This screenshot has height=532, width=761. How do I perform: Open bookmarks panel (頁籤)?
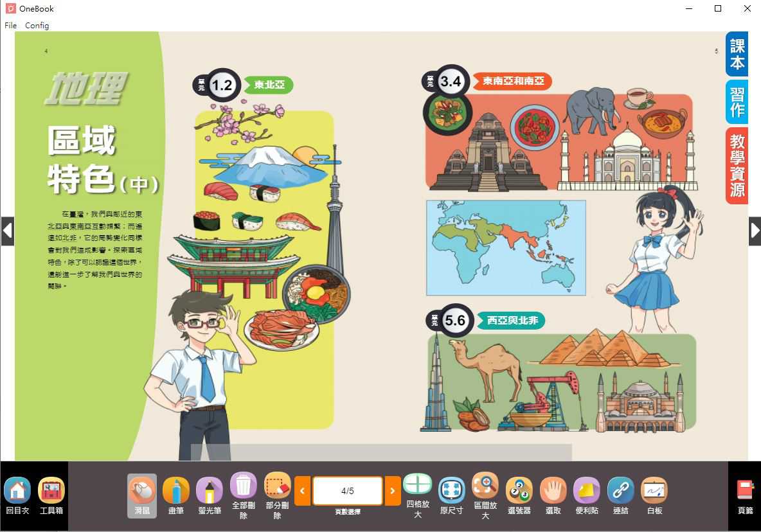[x=745, y=497]
